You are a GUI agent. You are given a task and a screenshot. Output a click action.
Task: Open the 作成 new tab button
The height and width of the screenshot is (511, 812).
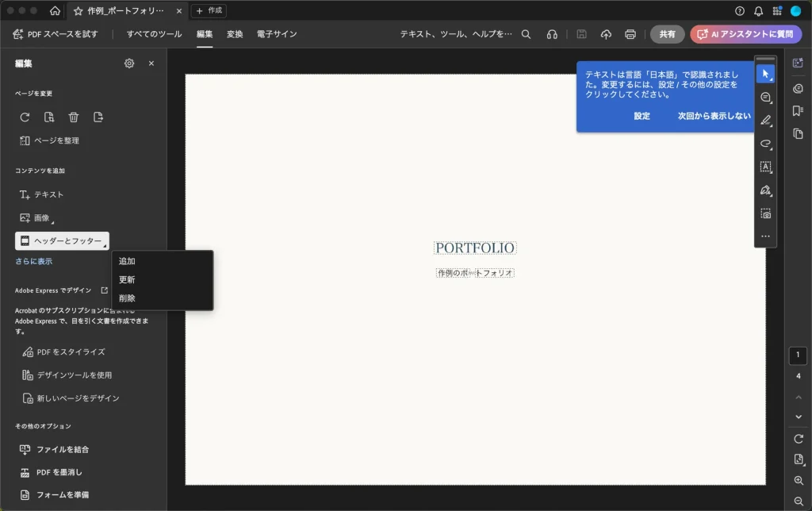[x=209, y=11]
